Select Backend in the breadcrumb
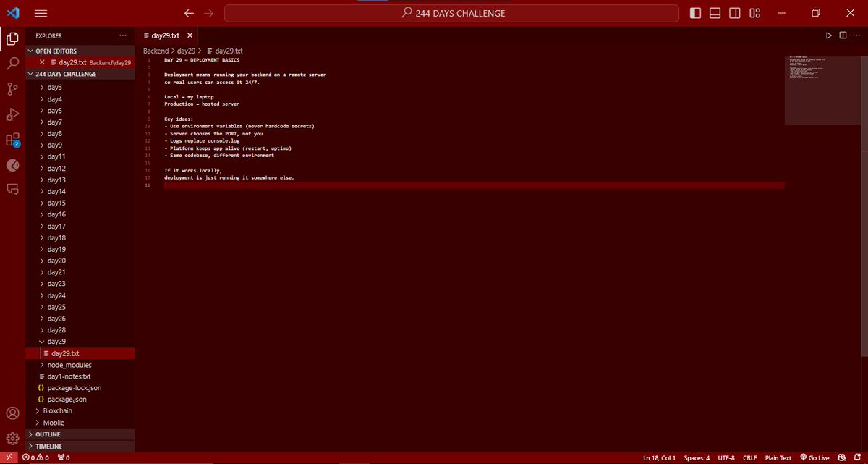Viewport: 868px width, 464px height. [x=155, y=51]
